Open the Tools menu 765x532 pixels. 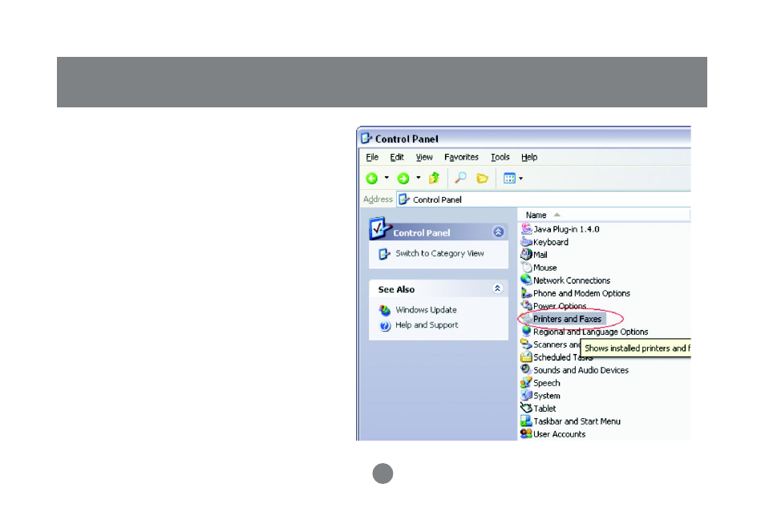pyautogui.click(x=500, y=157)
